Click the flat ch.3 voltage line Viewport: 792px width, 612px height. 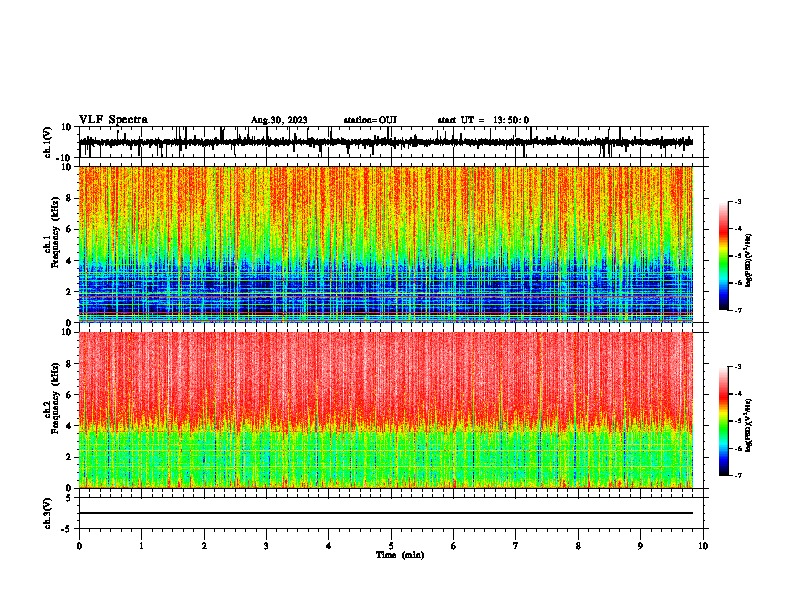[x=386, y=513]
